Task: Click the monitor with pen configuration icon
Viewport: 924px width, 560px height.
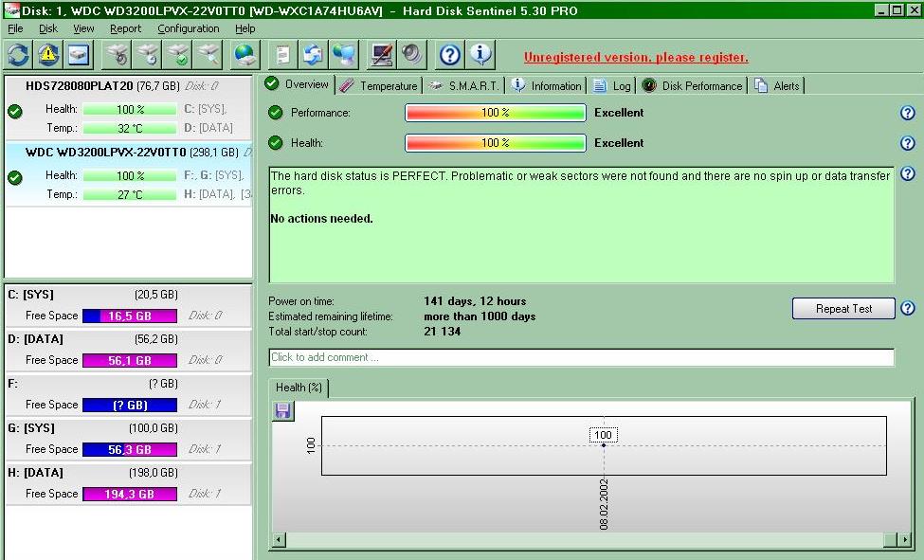Action: [x=382, y=55]
